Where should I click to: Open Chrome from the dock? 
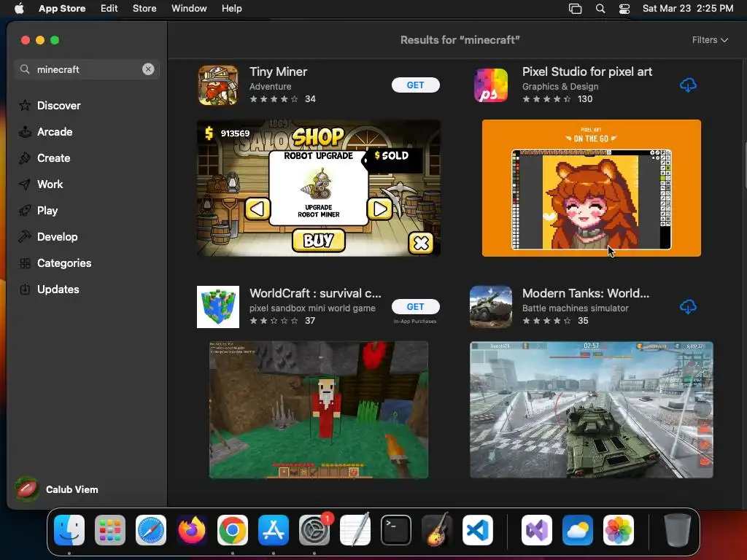click(x=233, y=530)
